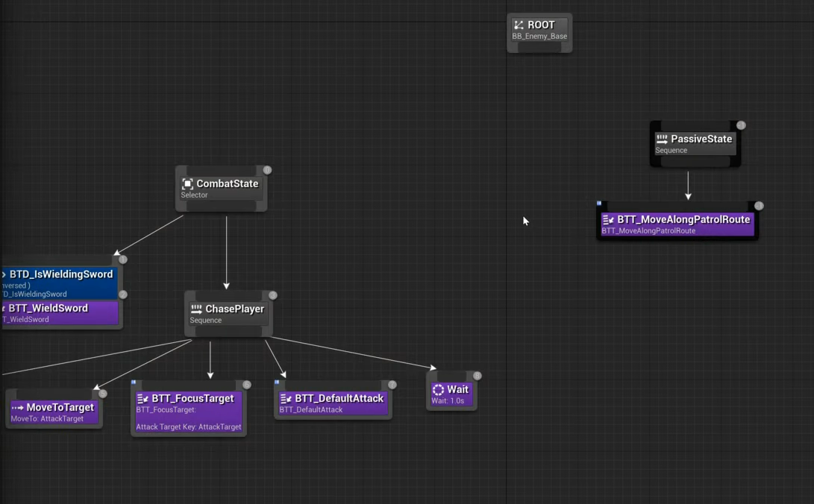This screenshot has width=814, height=504.
Task: Click the PassiveState sequence icon
Action: click(x=662, y=139)
